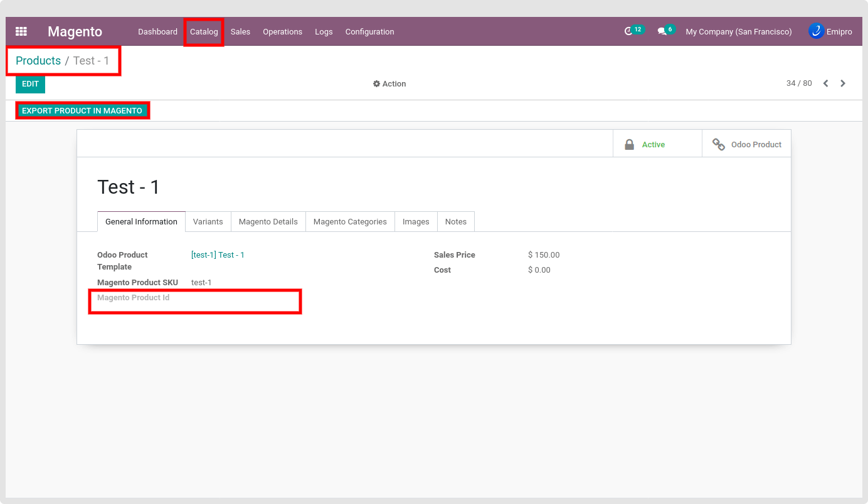Click the EDIT button
The height and width of the screenshot is (504, 868).
pyautogui.click(x=30, y=84)
